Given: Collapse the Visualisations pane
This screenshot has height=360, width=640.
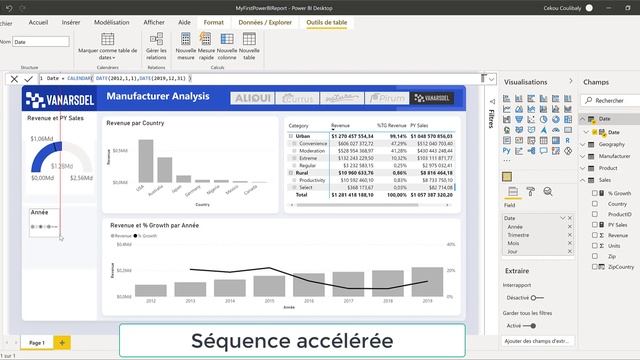Looking at the screenshot, I should (x=571, y=82).
